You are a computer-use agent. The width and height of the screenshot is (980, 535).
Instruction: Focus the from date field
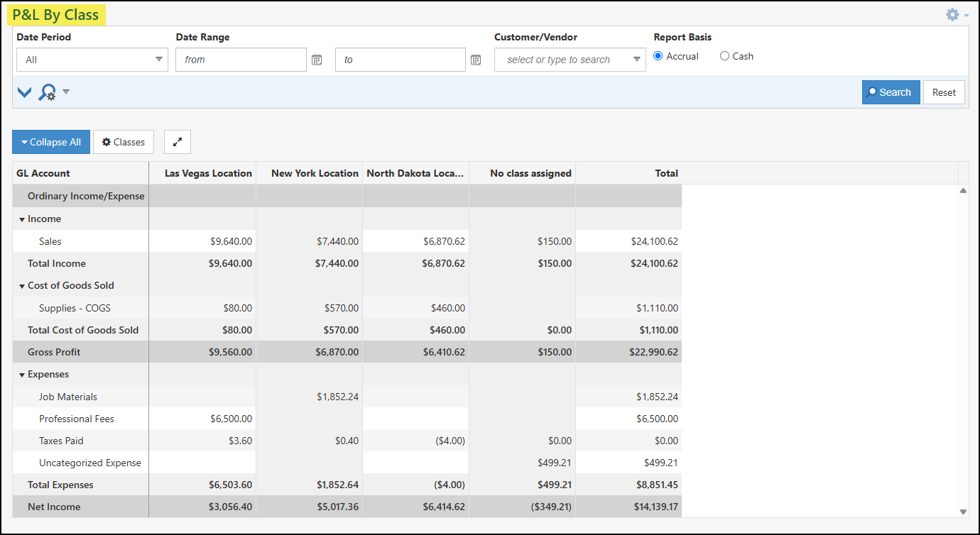pos(241,60)
